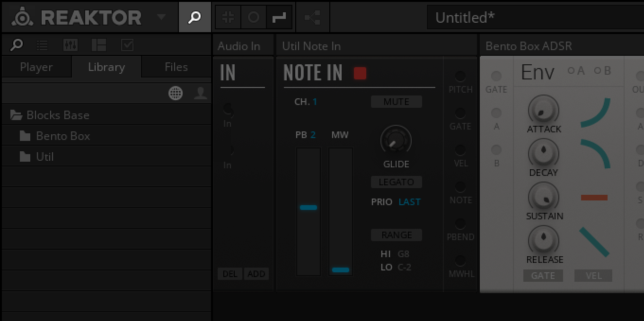Viewport: 644px width, 321px height.
Task: Click the decay curve shape display
Action: pyautogui.click(x=596, y=154)
